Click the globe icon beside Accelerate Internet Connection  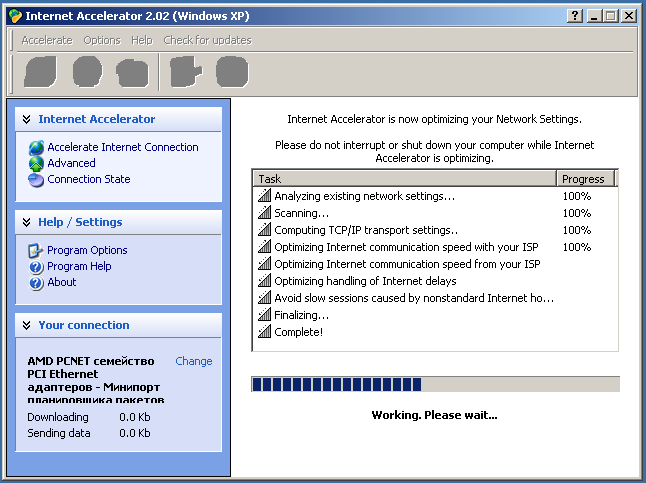36,148
